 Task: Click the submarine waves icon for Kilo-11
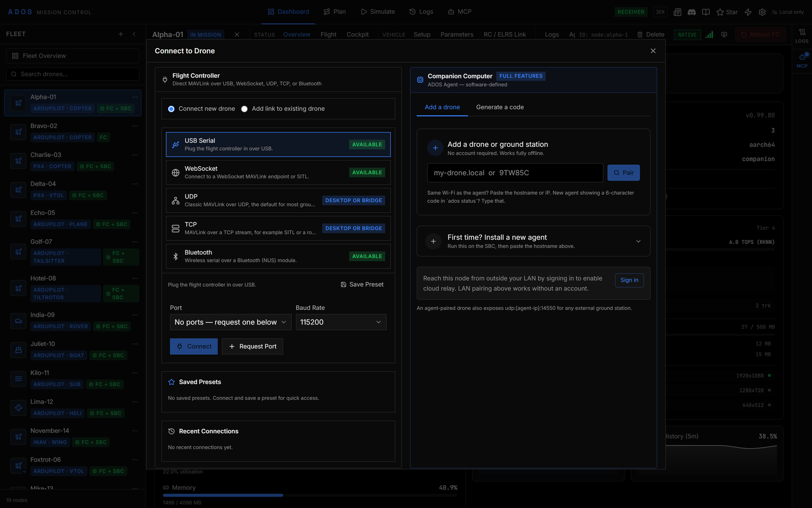tap(18, 379)
